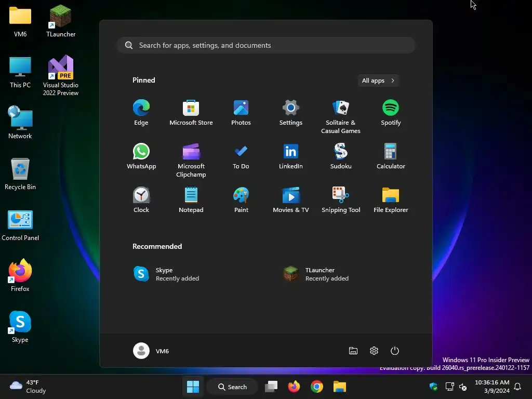Open the Sudoku game
The image size is (532, 399).
[x=341, y=156]
